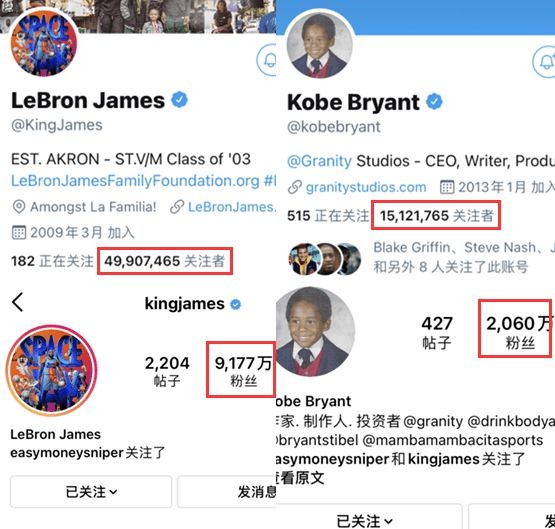
Task: Tap the calendar icon next to 2009年3月
Action: pyautogui.click(x=19, y=233)
